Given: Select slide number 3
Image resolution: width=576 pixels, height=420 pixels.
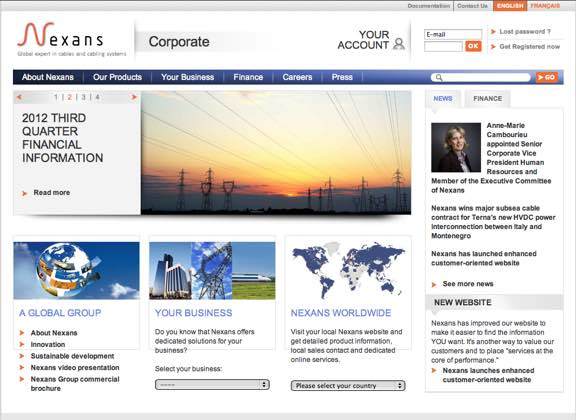Looking at the screenshot, I should coord(83,97).
